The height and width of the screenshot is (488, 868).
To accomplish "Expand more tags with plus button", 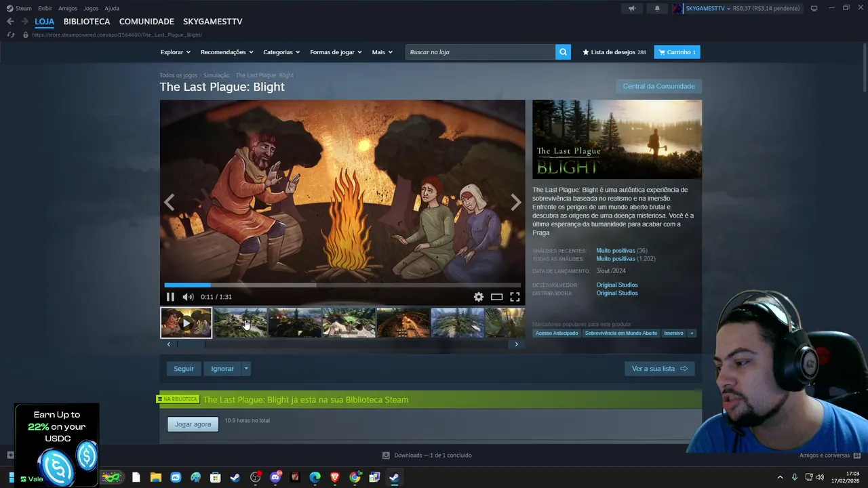I will click(692, 333).
